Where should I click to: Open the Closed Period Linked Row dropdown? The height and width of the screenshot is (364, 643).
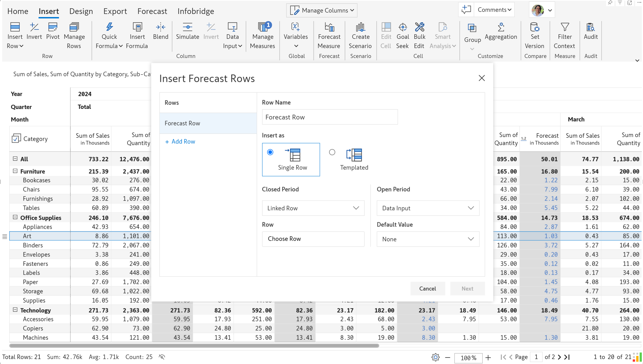coord(313,208)
